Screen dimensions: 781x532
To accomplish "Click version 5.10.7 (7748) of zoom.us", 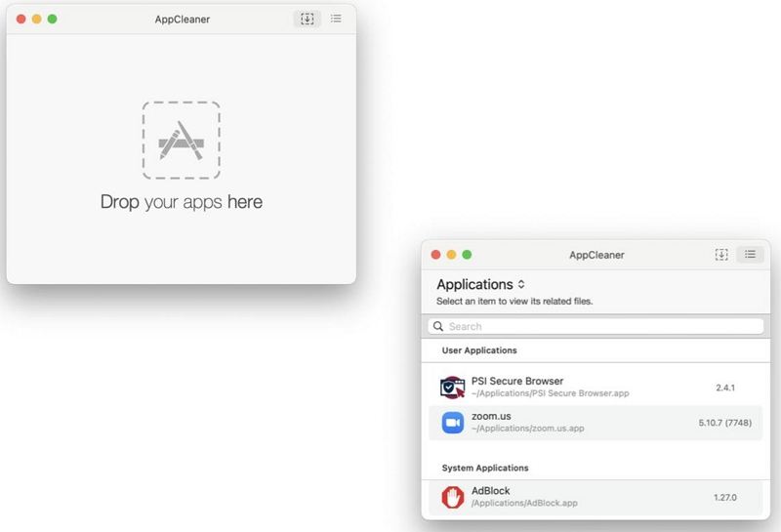I will (724, 423).
